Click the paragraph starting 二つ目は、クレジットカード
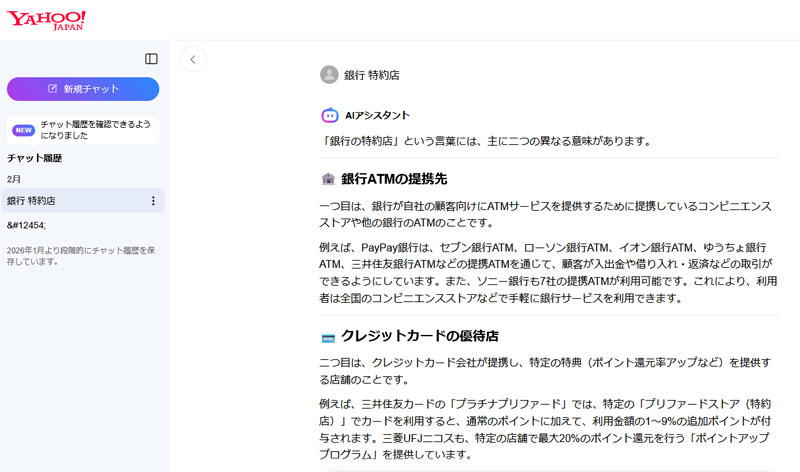800x472 pixels. point(545,371)
